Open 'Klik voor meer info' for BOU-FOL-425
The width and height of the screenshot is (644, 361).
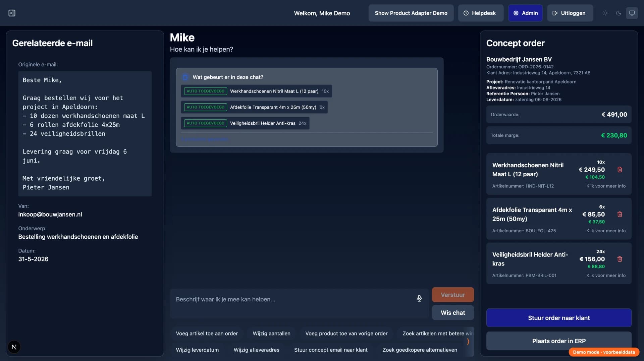[x=606, y=231]
